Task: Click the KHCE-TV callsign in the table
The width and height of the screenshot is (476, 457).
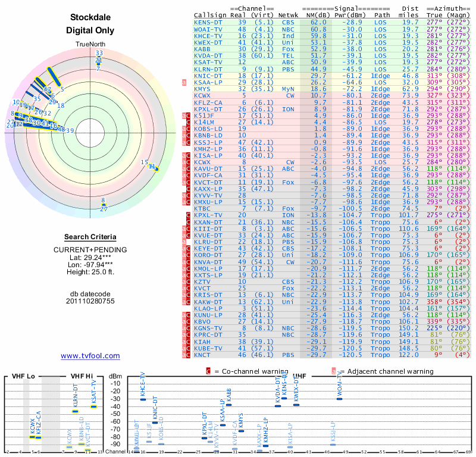Action: coord(208,36)
